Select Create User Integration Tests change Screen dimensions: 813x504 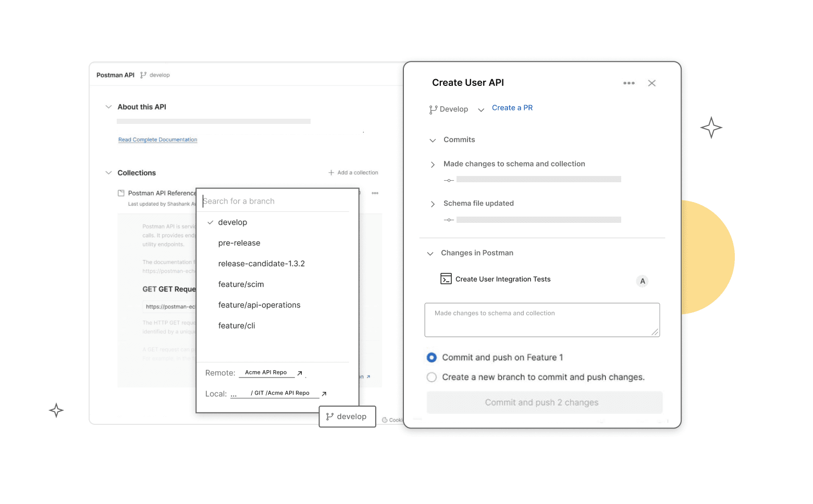click(503, 279)
